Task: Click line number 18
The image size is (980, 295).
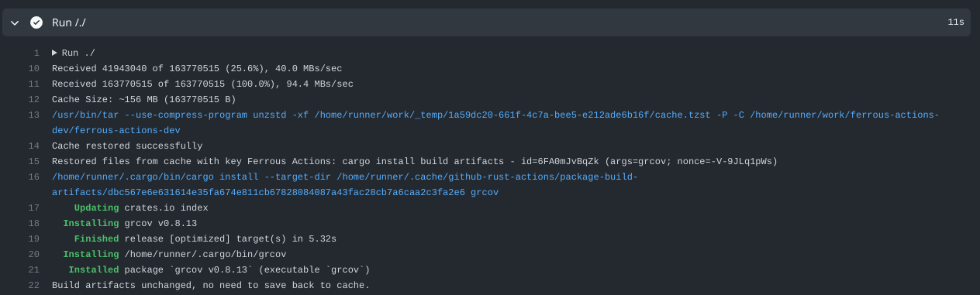Action: pyautogui.click(x=34, y=223)
